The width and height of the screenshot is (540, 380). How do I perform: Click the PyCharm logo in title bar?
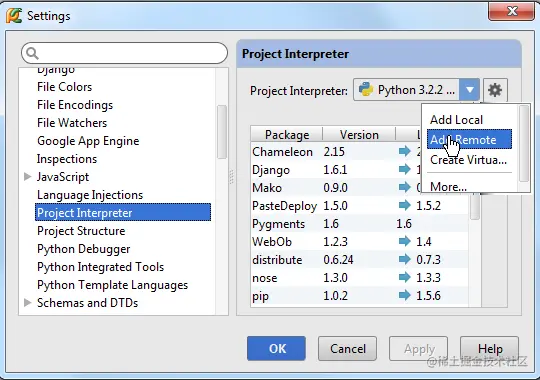coord(14,16)
